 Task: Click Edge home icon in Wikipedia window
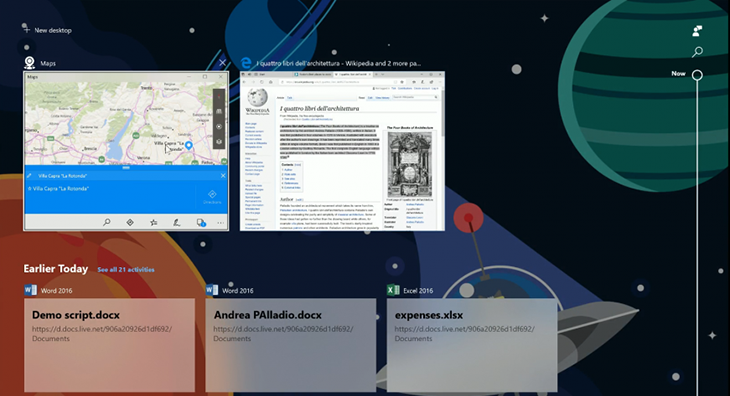(x=270, y=82)
